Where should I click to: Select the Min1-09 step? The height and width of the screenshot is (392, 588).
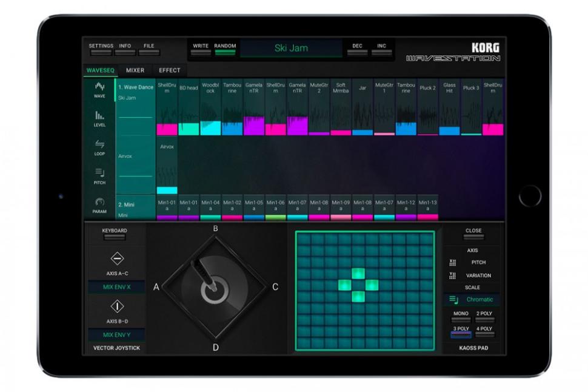pyautogui.click(x=341, y=208)
